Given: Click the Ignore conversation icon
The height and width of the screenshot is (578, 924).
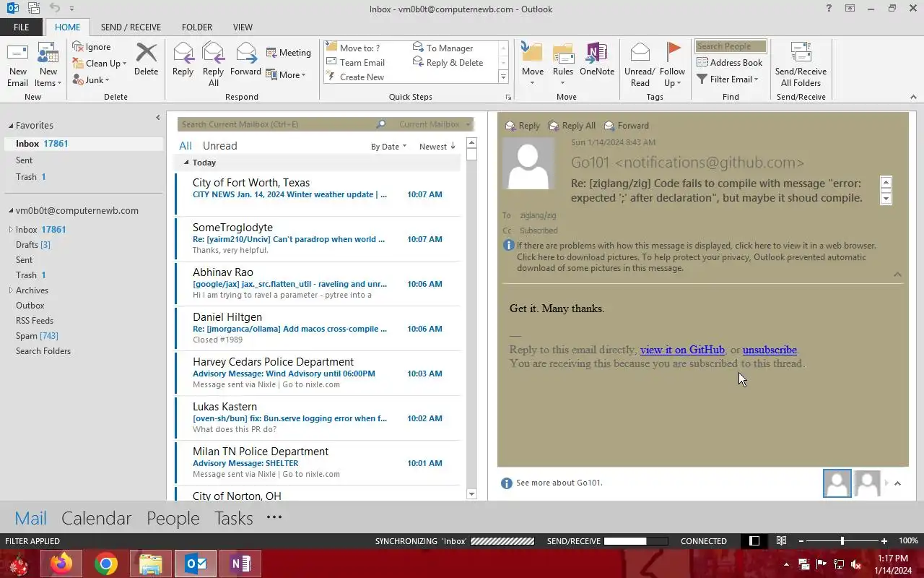Looking at the screenshot, I should [78, 47].
